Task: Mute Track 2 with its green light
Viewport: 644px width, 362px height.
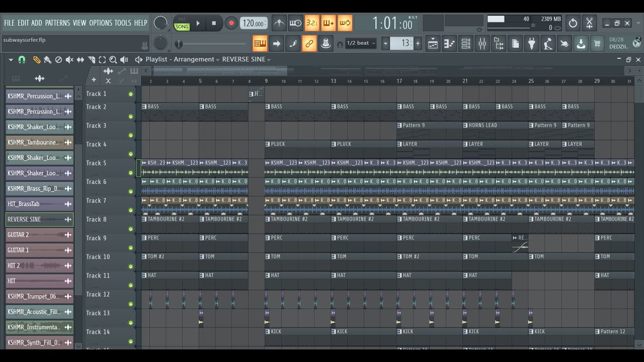Action: click(x=131, y=117)
